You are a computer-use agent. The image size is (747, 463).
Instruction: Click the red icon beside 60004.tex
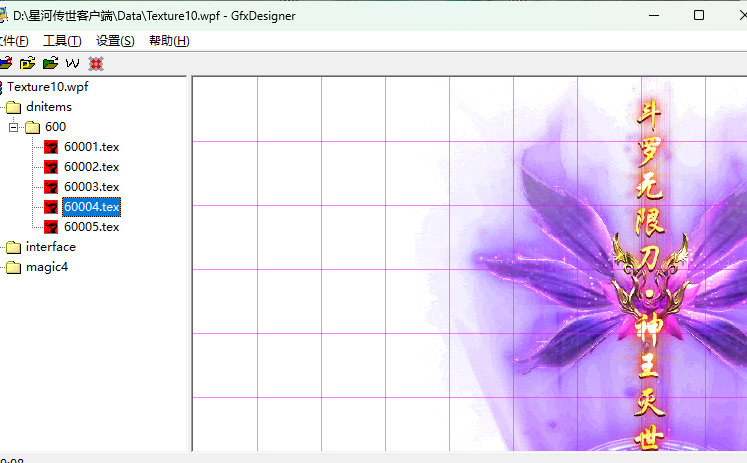click(x=51, y=207)
